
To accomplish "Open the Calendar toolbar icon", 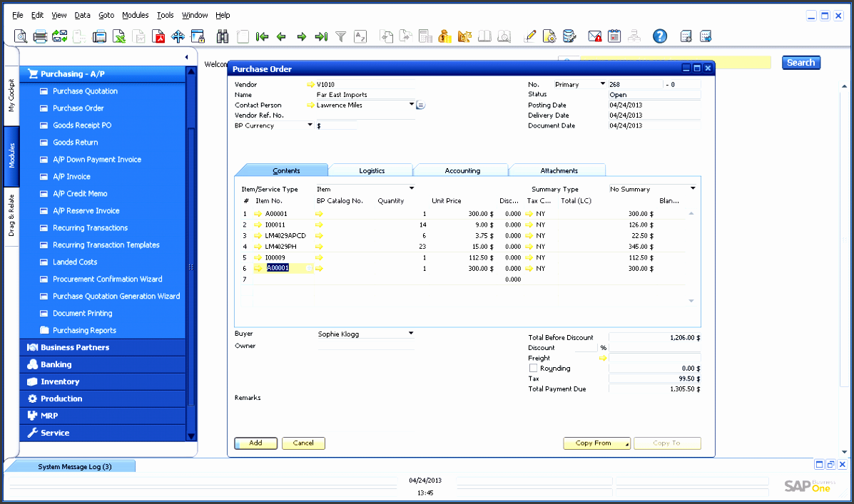I will (x=614, y=36).
